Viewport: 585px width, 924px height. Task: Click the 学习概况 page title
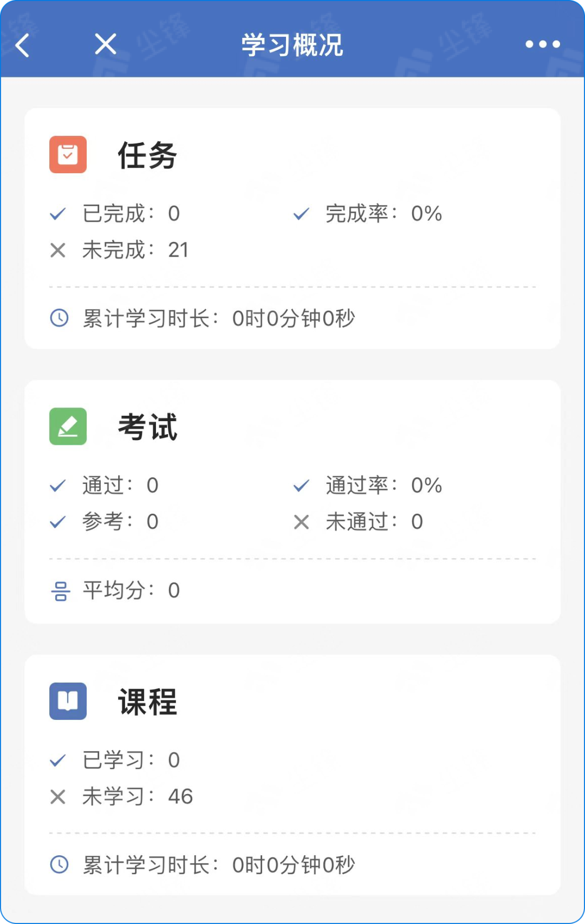(292, 45)
